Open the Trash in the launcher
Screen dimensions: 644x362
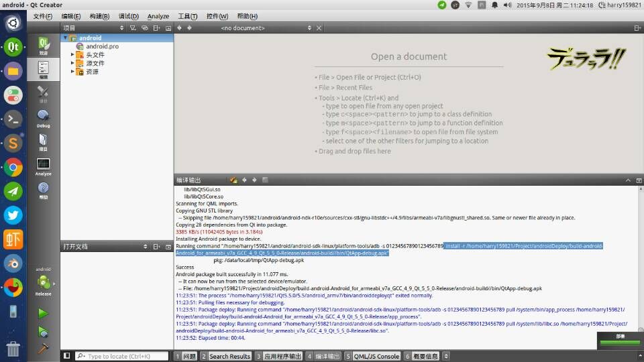13,349
